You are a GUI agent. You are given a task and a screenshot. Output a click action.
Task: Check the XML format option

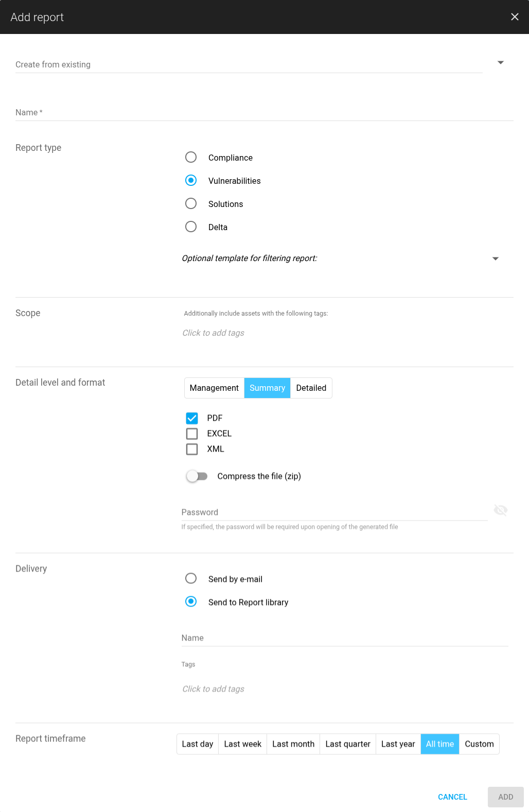(x=192, y=449)
